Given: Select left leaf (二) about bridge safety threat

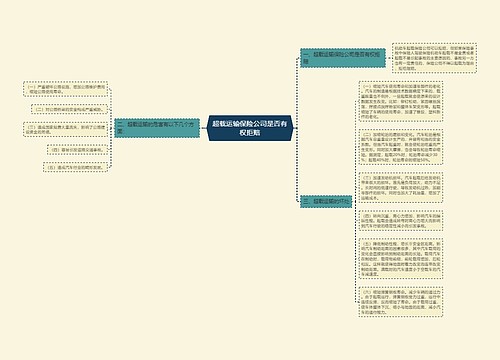Looking at the screenshot, I should [70, 109].
